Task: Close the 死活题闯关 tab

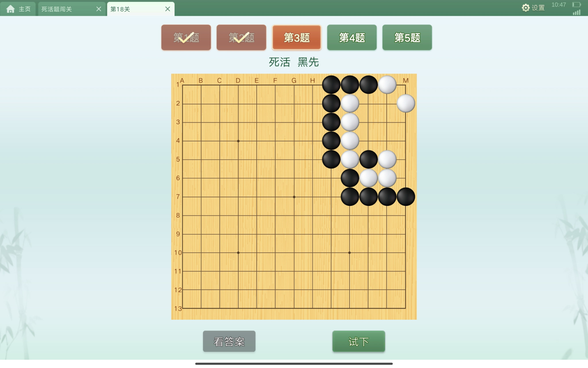Action: coord(99,9)
